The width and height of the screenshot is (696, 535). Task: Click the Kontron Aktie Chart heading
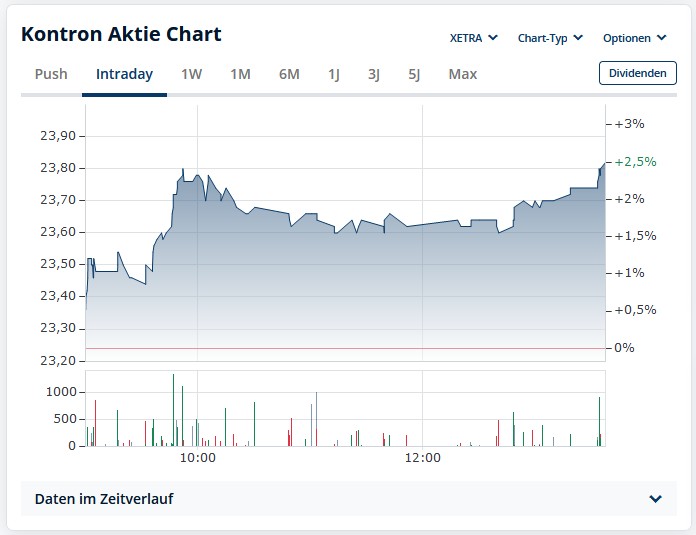point(121,34)
